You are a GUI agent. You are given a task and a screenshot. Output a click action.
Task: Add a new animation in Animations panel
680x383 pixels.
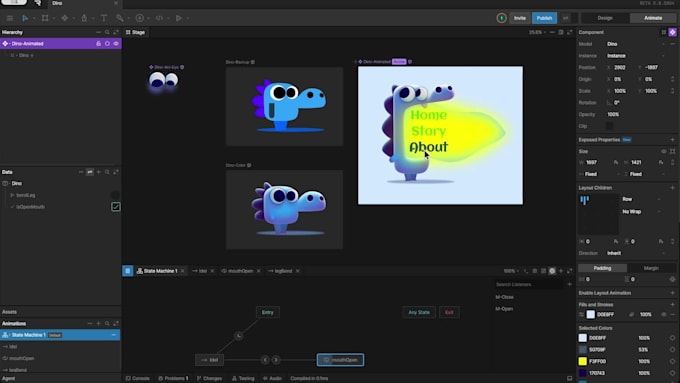98,324
